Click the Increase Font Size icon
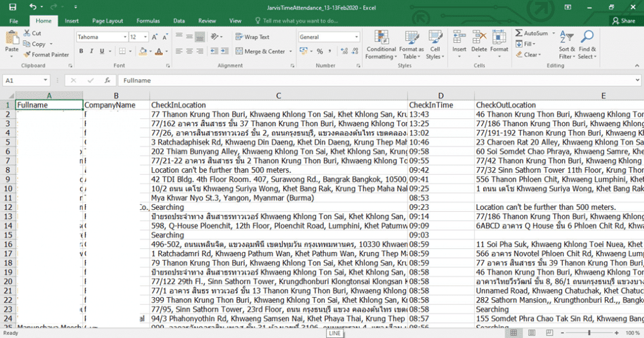Screen dimensions: 644x338 click(x=155, y=37)
